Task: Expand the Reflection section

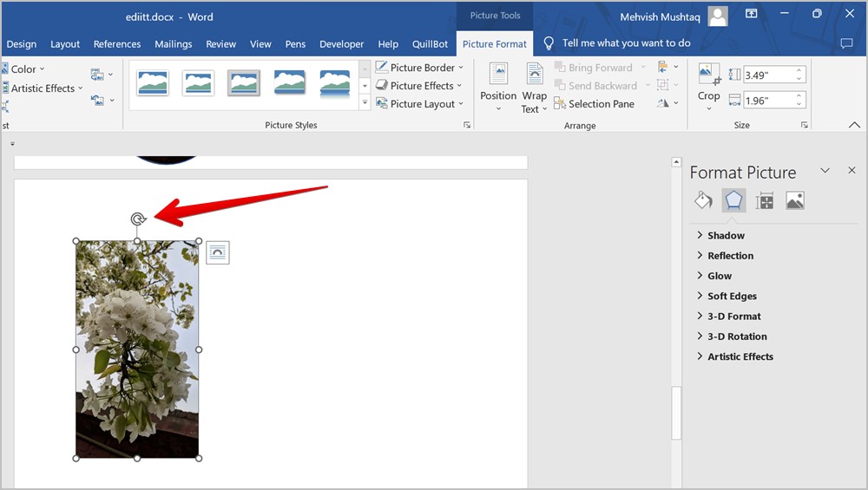Action: [x=730, y=256]
